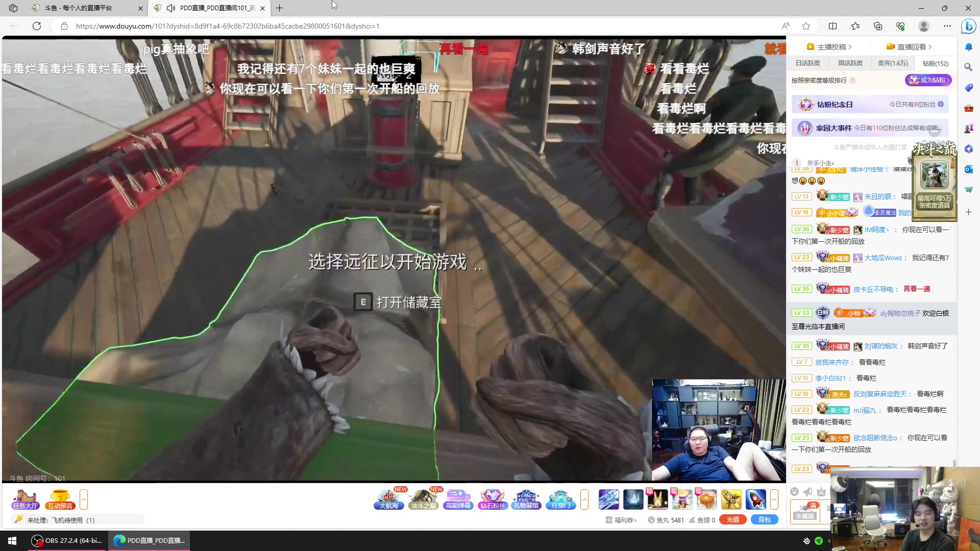The image size is (980, 551).
Task: Select the mooncake gift icon
Action: (707, 499)
